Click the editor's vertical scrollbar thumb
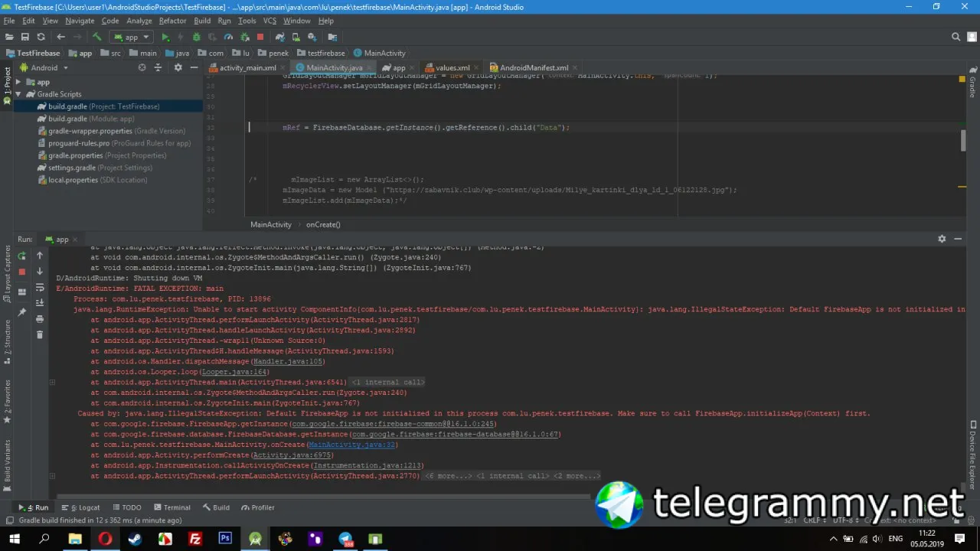Image resolution: width=980 pixels, height=551 pixels. pos(963,140)
